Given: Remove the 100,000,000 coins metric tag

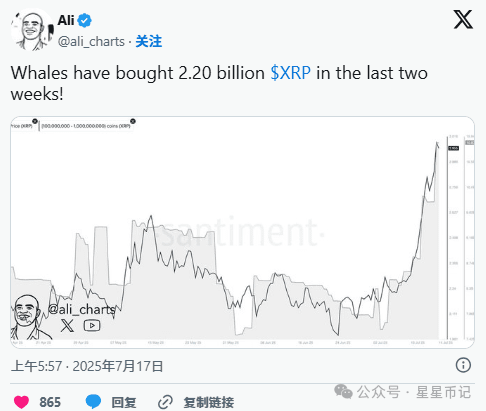Looking at the screenshot, I should tap(133, 121).
